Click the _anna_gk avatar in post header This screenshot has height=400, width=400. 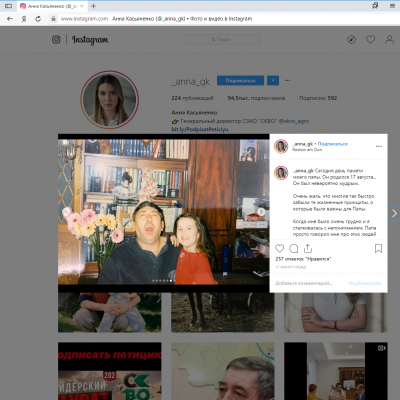point(281,146)
